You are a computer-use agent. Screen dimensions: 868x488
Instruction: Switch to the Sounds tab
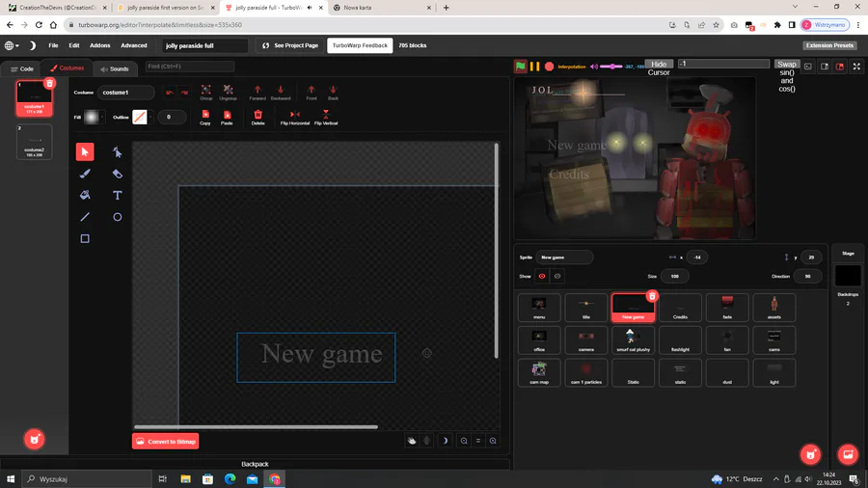115,68
